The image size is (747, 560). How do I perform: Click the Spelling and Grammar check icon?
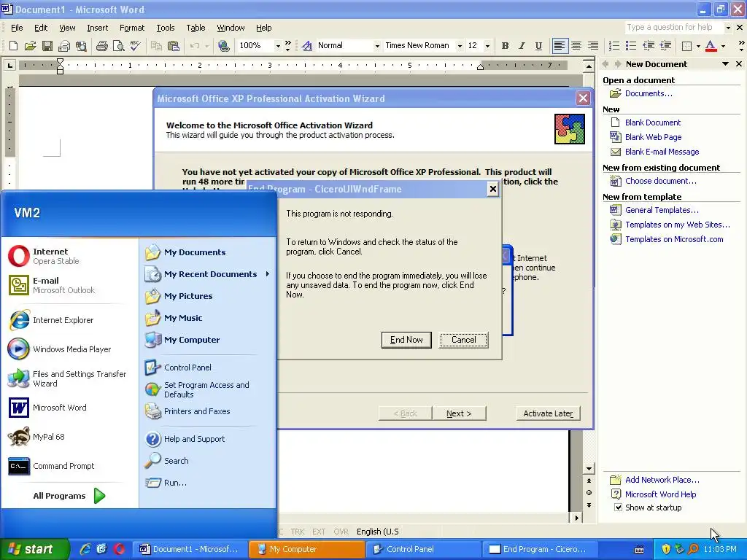135,46
